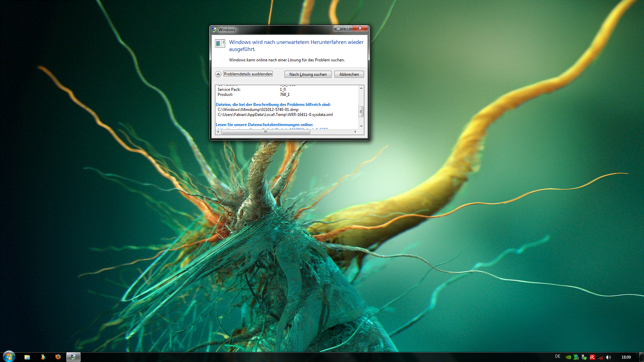Click details scroll-up arrow

pyautogui.click(x=361, y=88)
